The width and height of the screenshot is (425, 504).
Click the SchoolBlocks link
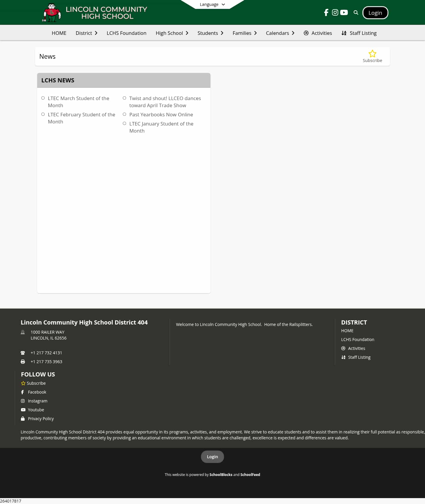[x=221, y=475]
